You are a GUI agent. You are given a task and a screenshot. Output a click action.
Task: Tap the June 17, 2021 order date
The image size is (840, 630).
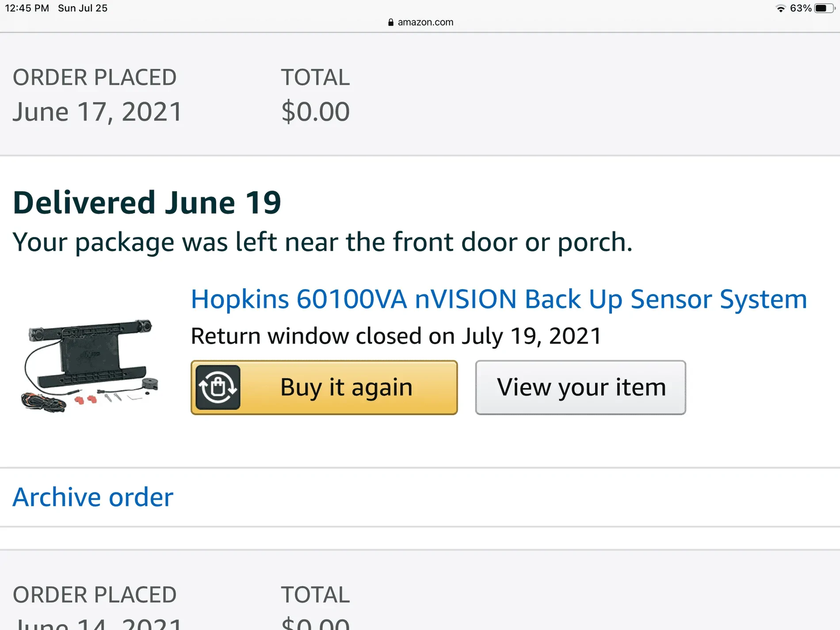[x=97, y=111]
